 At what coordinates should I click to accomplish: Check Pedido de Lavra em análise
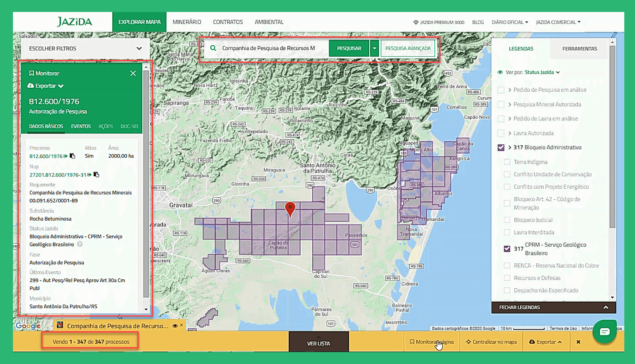coord(501,119)
